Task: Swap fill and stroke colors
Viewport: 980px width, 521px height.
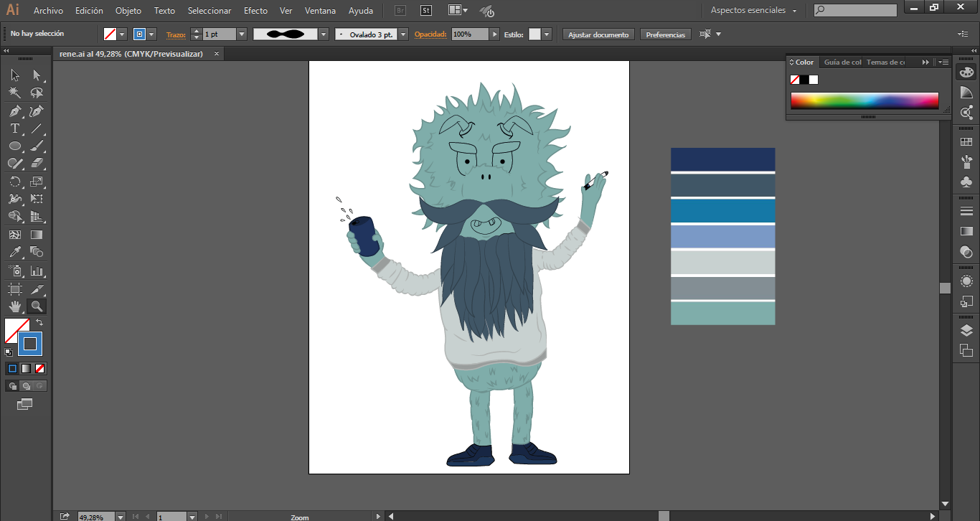Action: 39,323
